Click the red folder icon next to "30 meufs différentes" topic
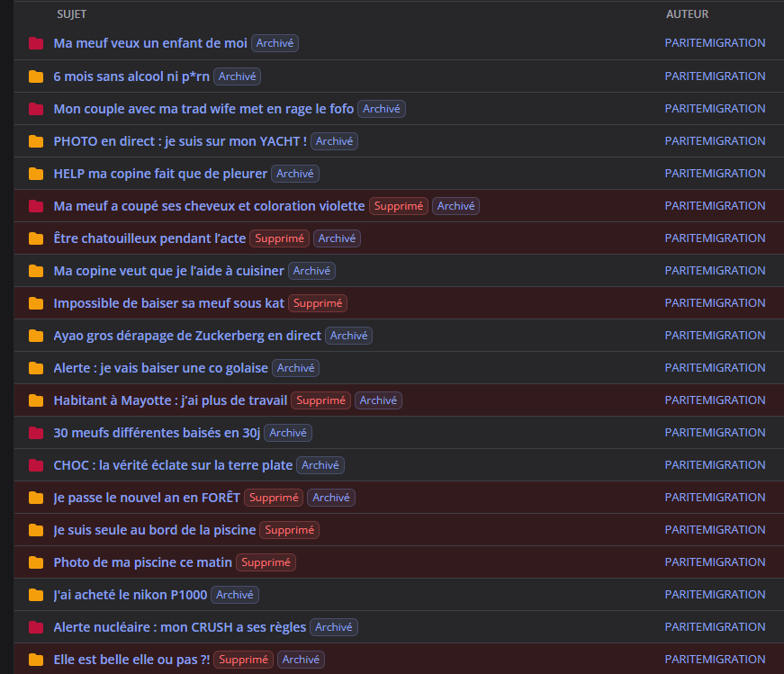Screen dimensions: 784x674 point(36,433)
